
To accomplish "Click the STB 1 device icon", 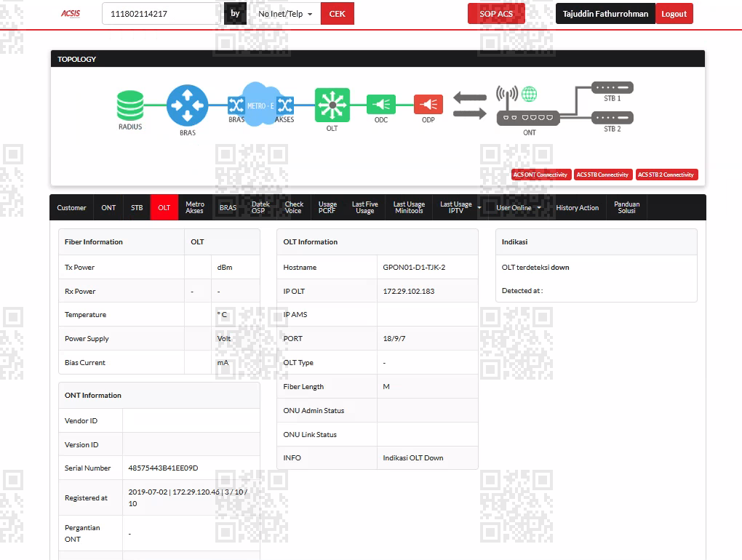I will pos(613,87).
